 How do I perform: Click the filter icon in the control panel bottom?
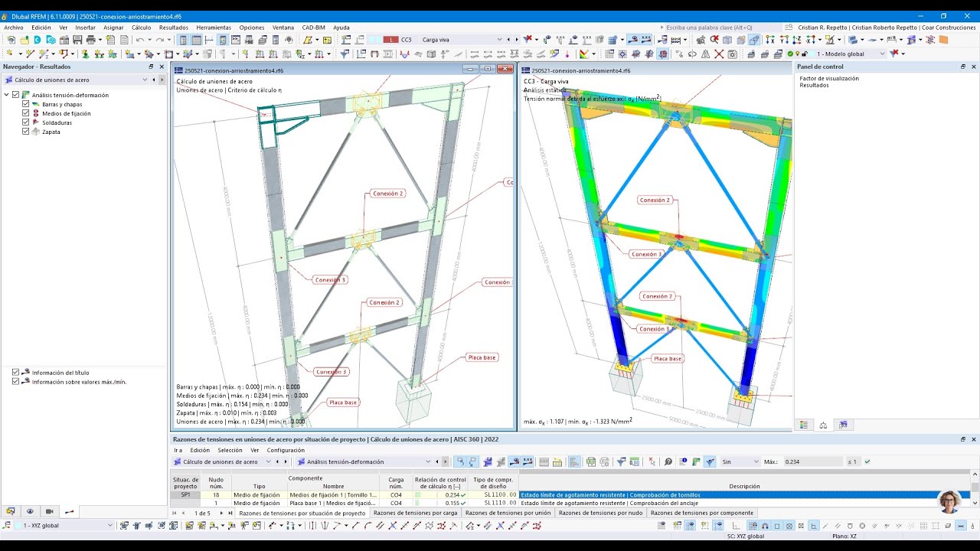click(x=843, y=425)
